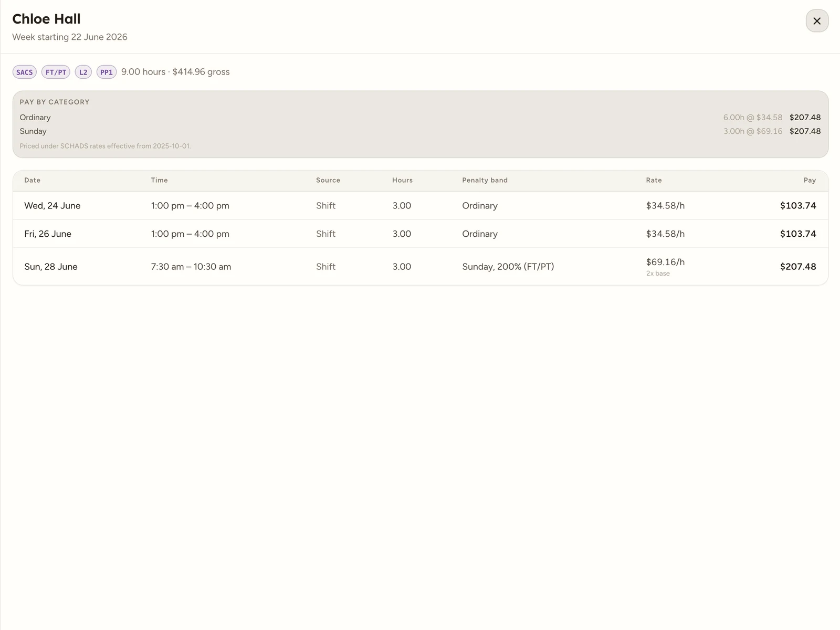Click the Penalty band column header

pos(485,180)
